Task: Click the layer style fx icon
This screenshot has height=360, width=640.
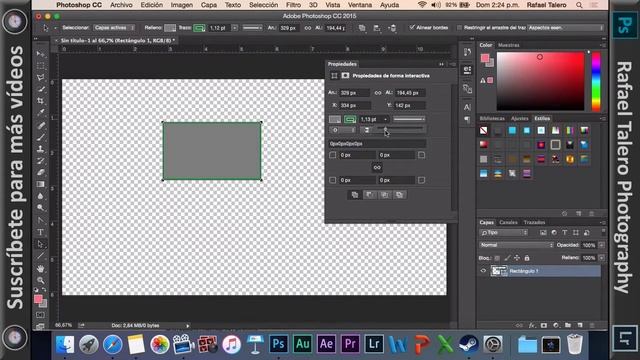Action: pyautogui.click(x=531, y=325)
